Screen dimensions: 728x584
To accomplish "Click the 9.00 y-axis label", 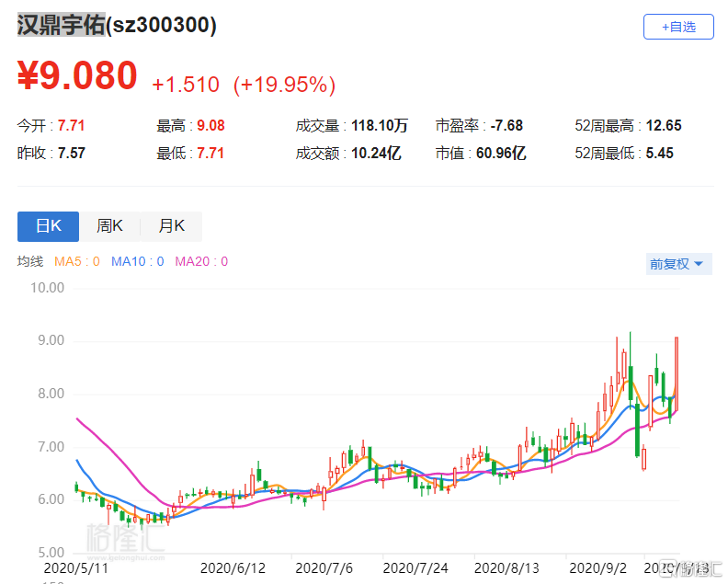I will (x=51, y=340).
